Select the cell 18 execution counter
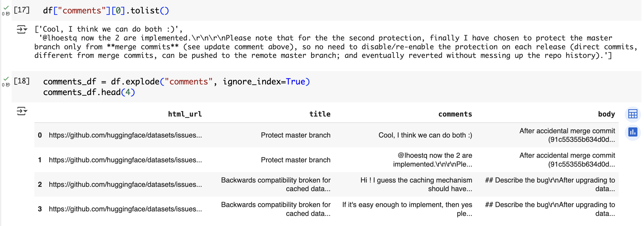 pyautogui.click(x=22, y=81)
